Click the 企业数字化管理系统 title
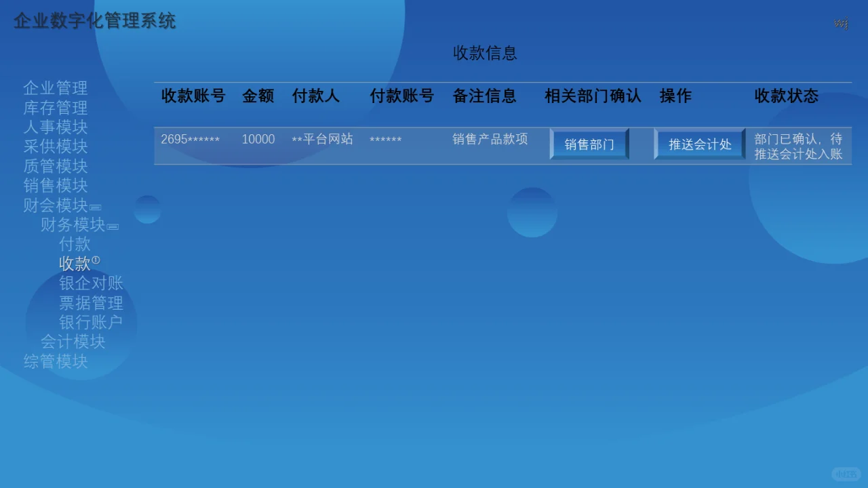 (95, 21)
